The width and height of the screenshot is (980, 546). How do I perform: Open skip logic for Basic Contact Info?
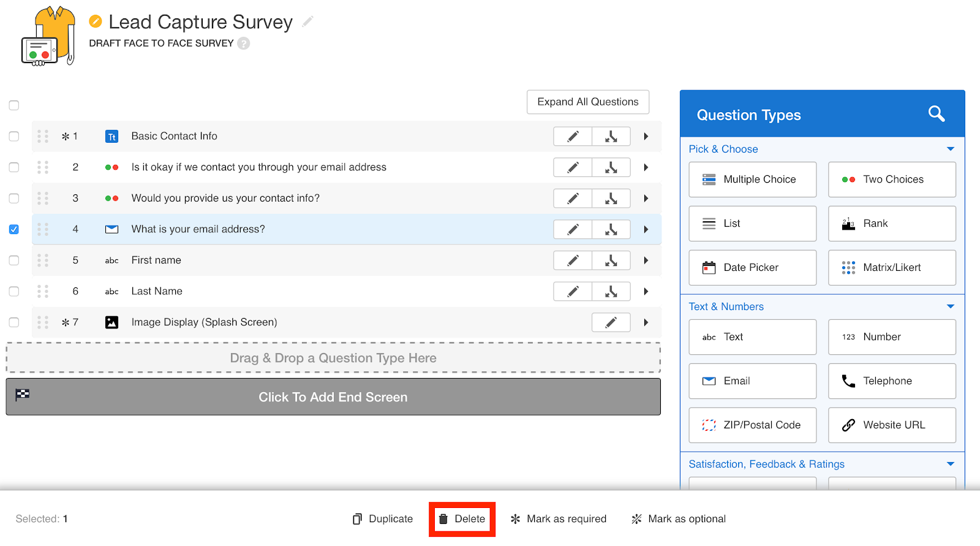(611, 137)
